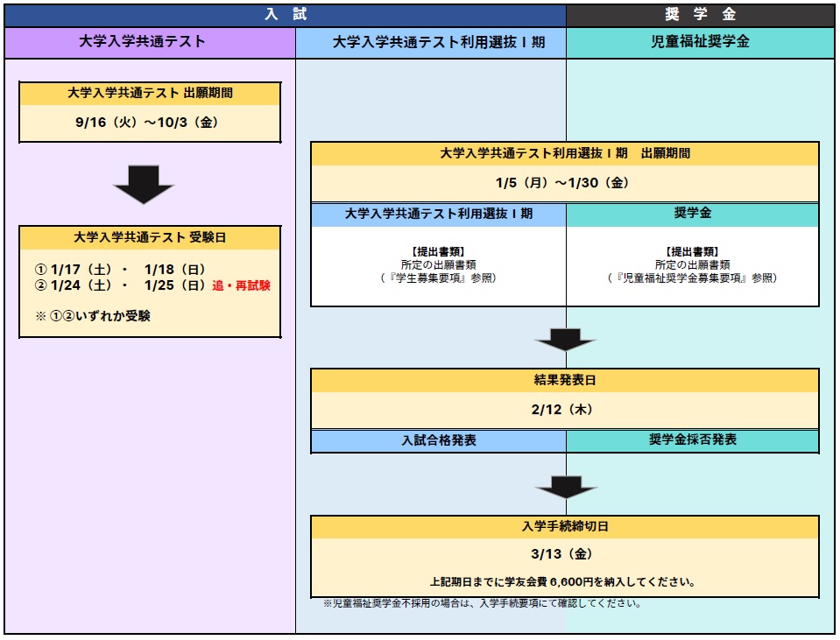
Task: Click the 1/5(月)～1/30(金) application period
Action: point(565,183)
